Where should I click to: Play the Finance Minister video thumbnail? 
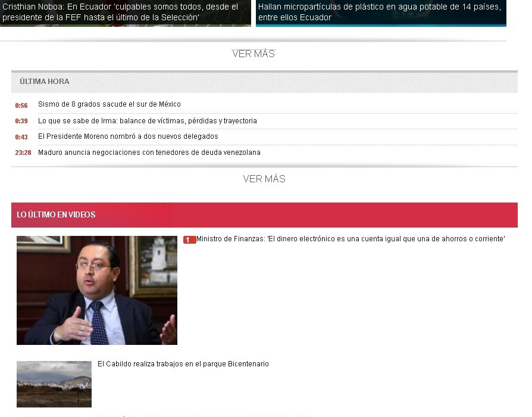[x=97, y=290]
